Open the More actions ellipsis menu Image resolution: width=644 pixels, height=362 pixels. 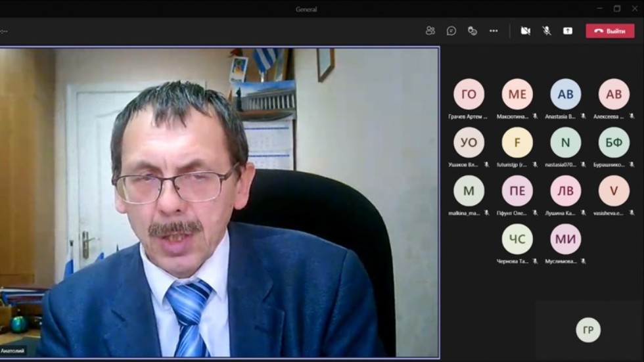click(494, 31)
